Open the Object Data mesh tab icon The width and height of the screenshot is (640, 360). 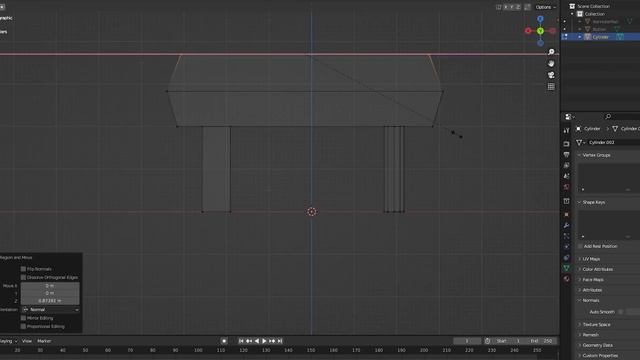click(566, 268)
